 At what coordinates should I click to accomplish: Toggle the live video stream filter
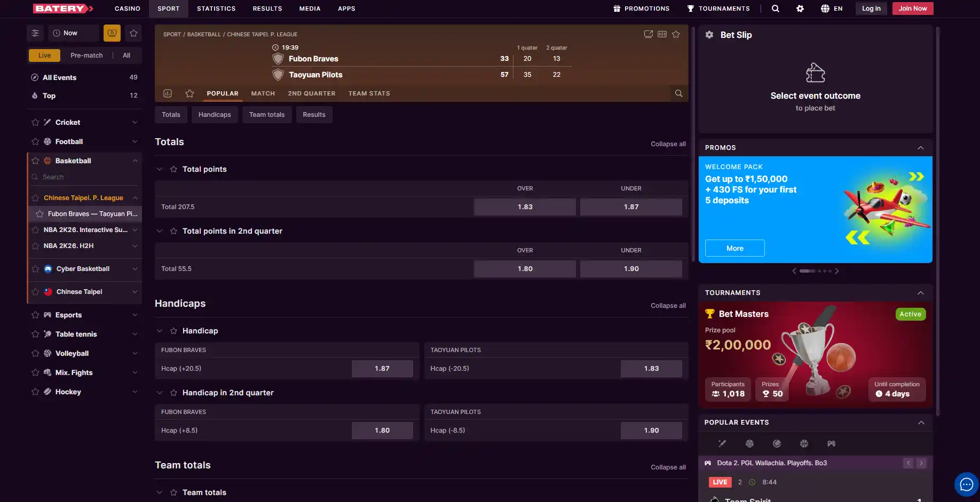click(x=112, y=33)
